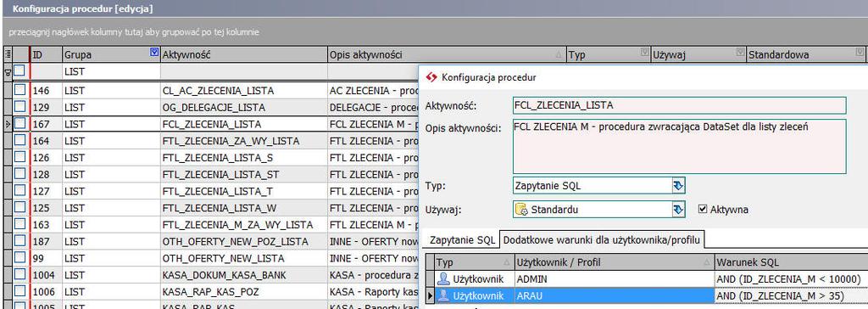The width and height of the screenshot is (868, 309).
Task: Select row FTL_ZLECENIA_LISTA_T
Action: (x=218, y=191)
